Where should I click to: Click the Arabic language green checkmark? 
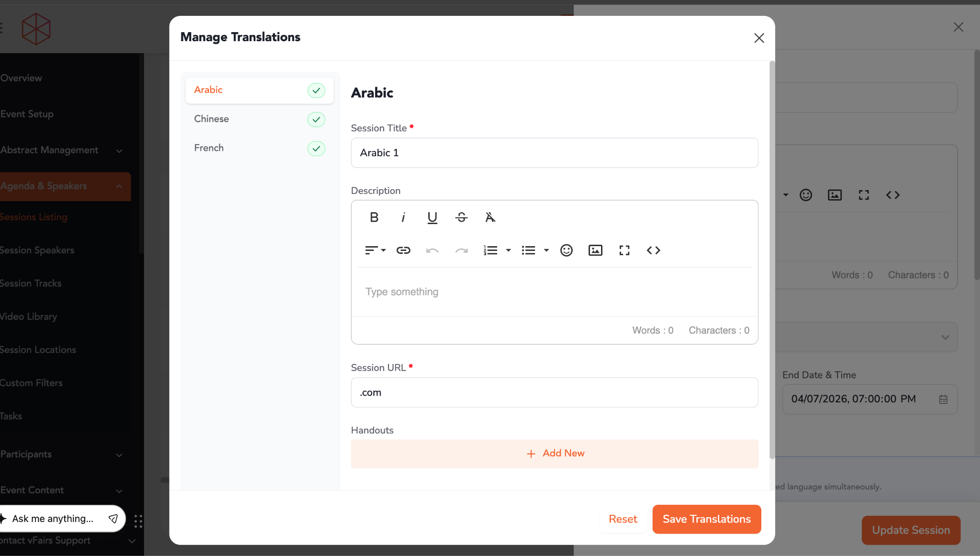click(316, 91)
